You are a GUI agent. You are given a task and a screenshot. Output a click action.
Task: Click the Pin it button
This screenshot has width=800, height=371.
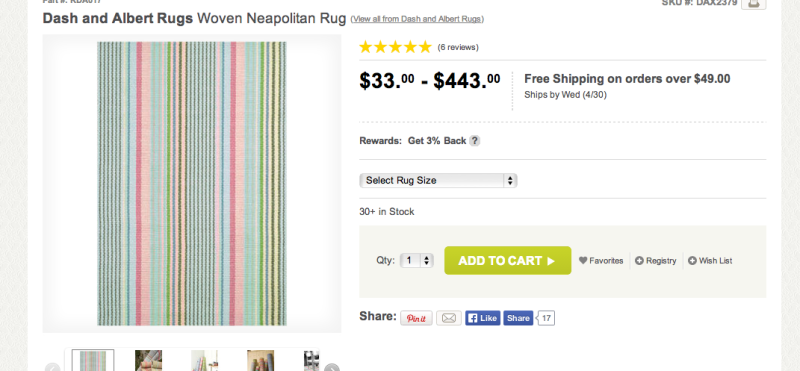coord(416,318)
